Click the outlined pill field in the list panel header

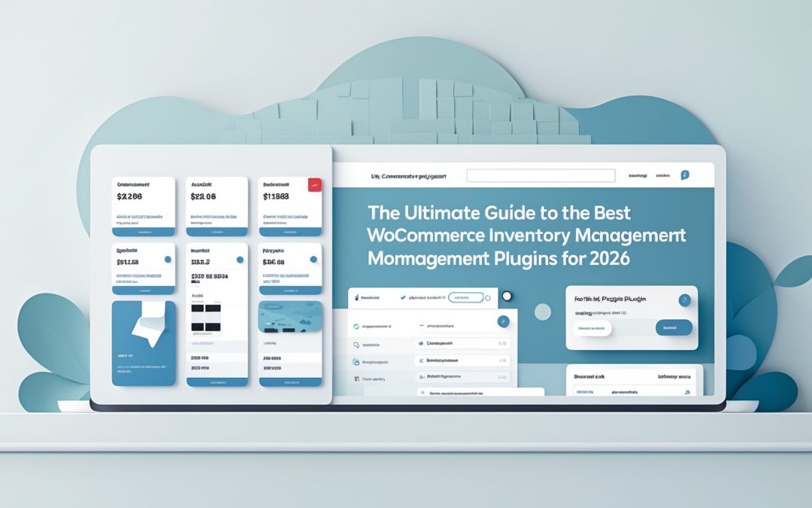(x=465, y=297)
